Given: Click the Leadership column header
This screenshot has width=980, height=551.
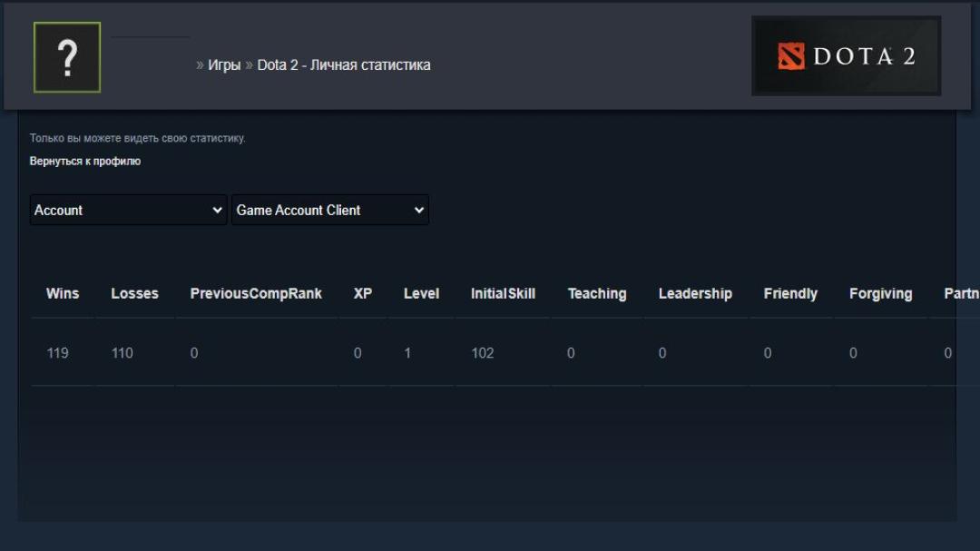Looking at the screenshot, I should [695, 293].
